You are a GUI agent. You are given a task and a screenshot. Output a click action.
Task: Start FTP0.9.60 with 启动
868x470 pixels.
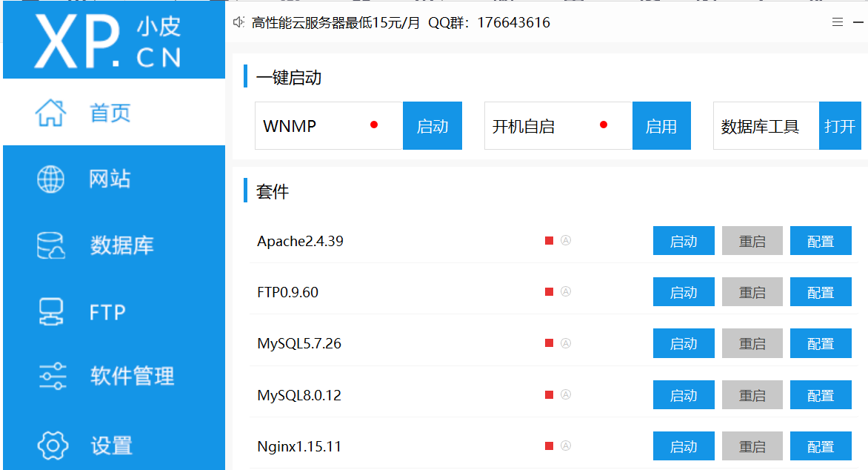click(684, 291)
